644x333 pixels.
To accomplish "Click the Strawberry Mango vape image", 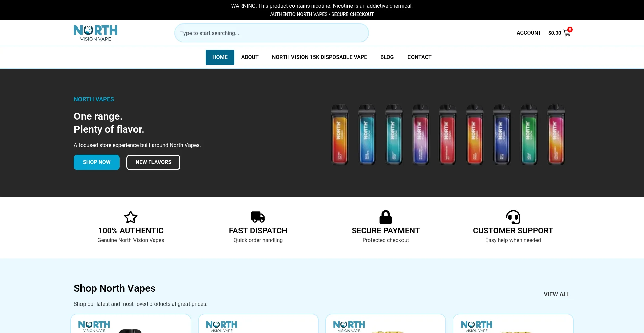I will coord(556,134).
